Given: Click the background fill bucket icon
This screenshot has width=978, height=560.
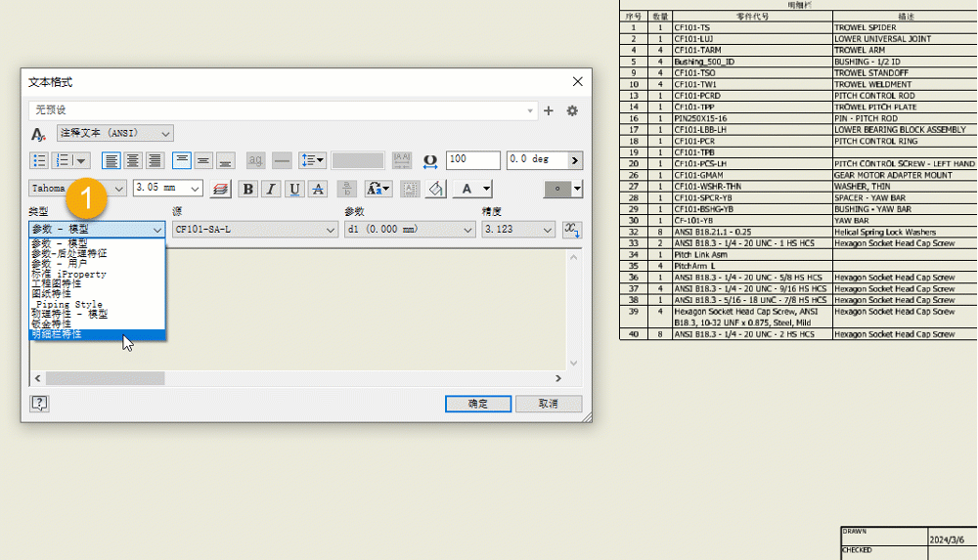Looking at the screenshot, I should click(x=435, y=189).
